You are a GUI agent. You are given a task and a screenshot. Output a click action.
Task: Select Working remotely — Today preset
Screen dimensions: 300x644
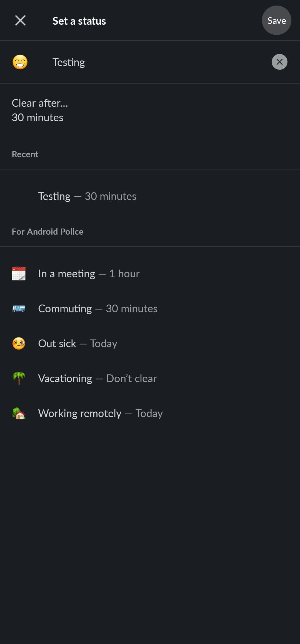[101, 413]
